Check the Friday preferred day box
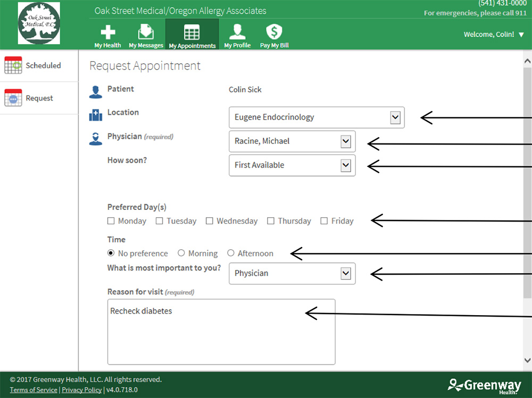Image resolution: width=532 pixels, height=398 pixels. pos(324,221)
